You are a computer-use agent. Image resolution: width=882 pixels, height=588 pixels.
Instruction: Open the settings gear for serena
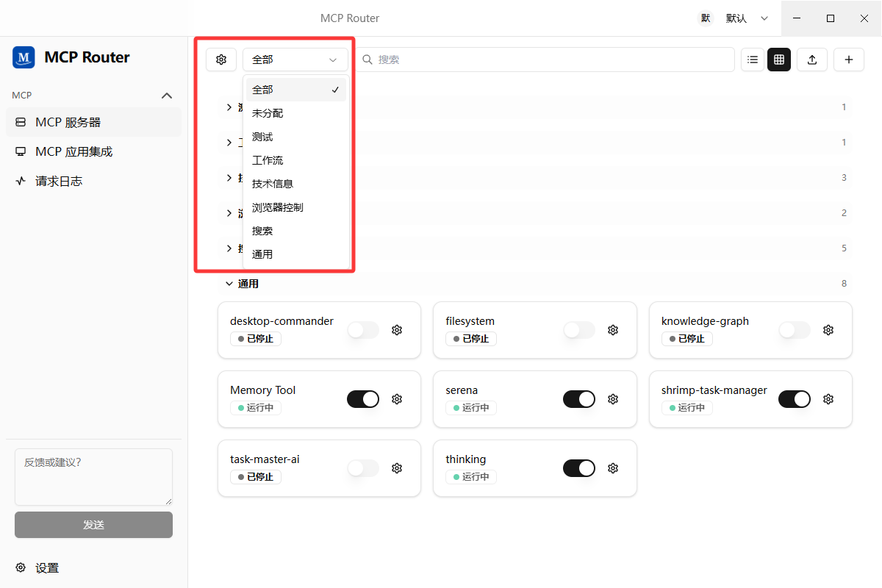coord(613,399)
